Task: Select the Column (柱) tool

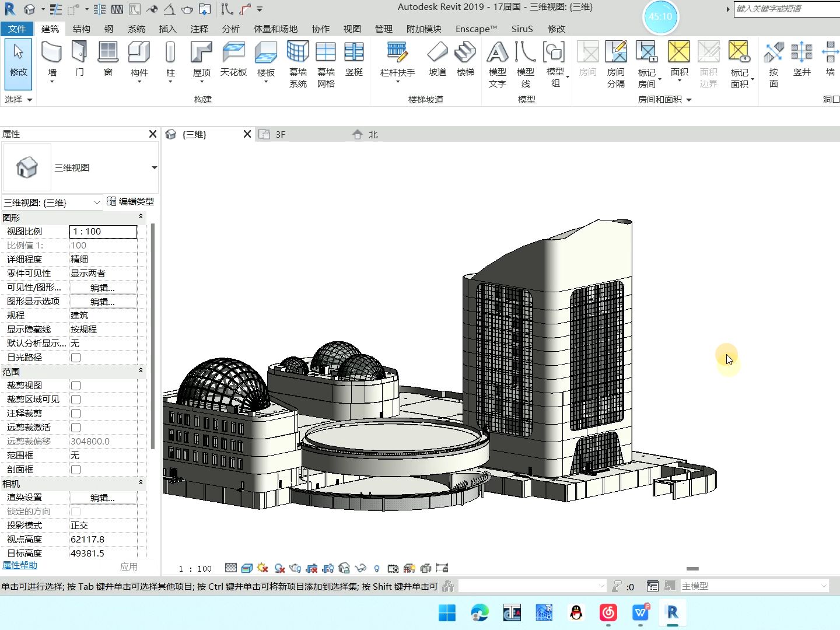Action: pos(170,62)
